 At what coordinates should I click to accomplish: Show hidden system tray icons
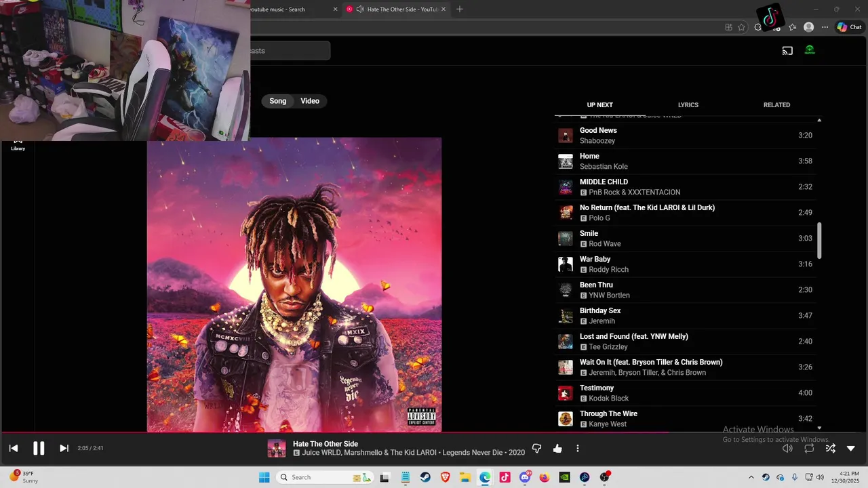(x=751, y=477)
